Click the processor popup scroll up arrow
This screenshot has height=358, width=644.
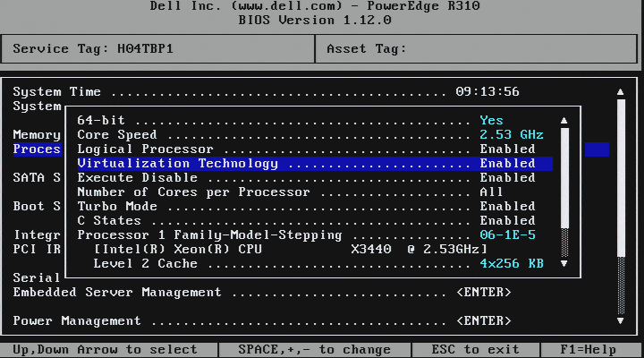pyautogui.click(x=564, y=121)
